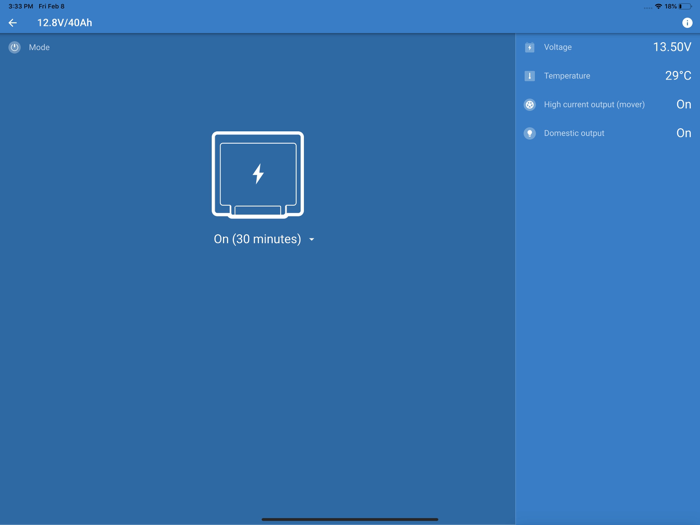Viewport: 700px width, 525px height.
Task: Click the High current output (mover) label
Action: (x=594, y=104)
